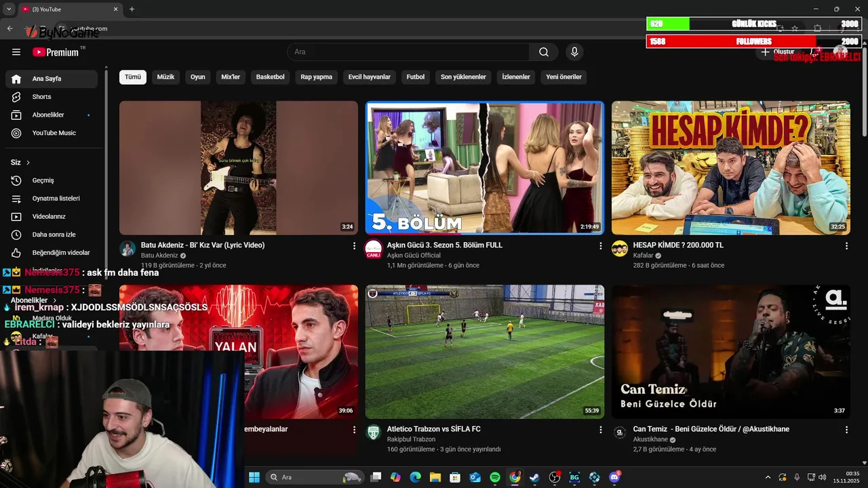Click Akustikhane channel avatar
Viewport: 868px width, 488px height.
(x=620, y=432)
